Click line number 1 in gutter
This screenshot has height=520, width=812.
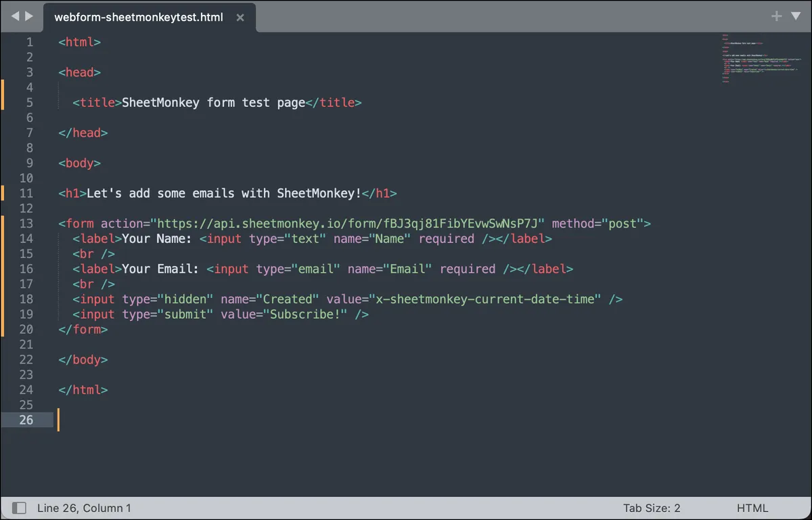click(x=29, y=42)
